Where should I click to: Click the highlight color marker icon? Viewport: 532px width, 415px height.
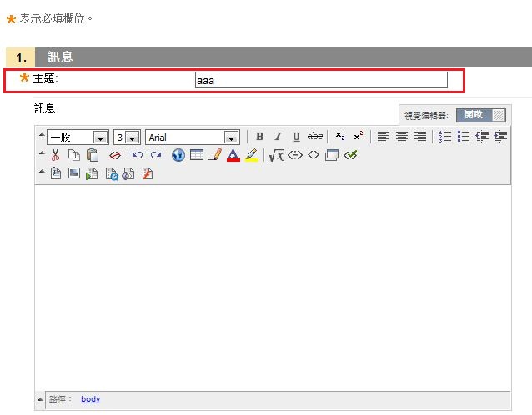pos(252,155)
